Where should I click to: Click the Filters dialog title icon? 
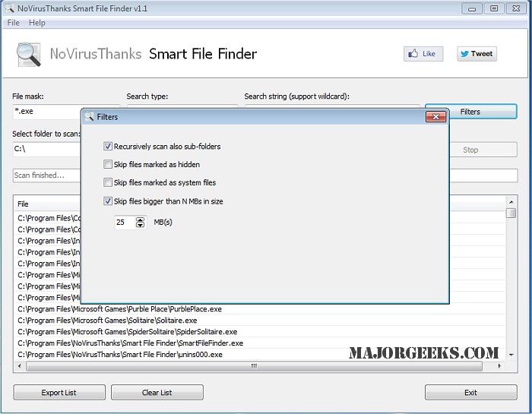tap(89, 117)
